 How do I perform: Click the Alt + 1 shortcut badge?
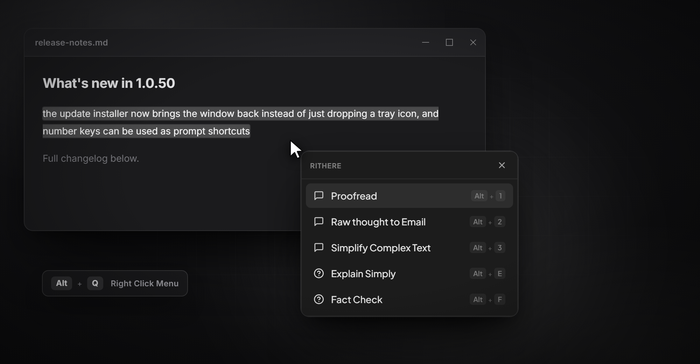[488, 196]
